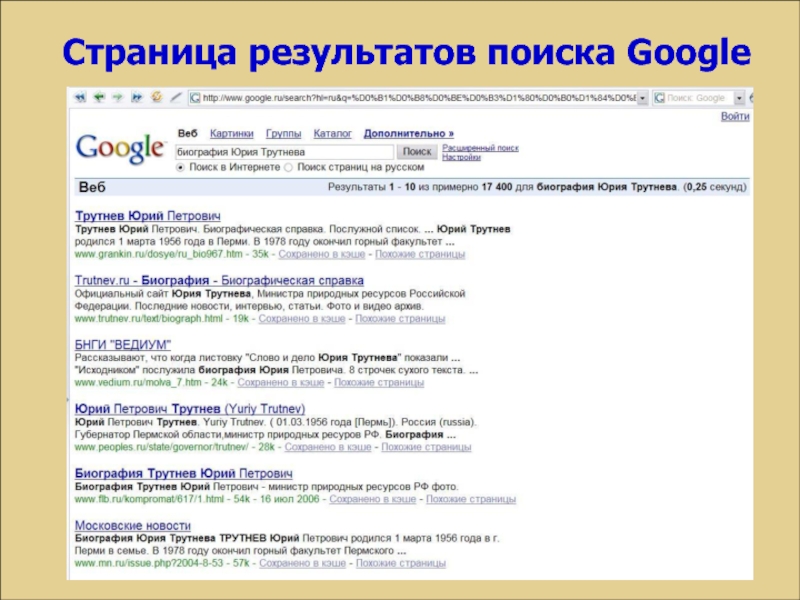The width and height of the screenshot is (800, 600).
Task: Click the browser address URL field
Action: click(x=418, y=98)
